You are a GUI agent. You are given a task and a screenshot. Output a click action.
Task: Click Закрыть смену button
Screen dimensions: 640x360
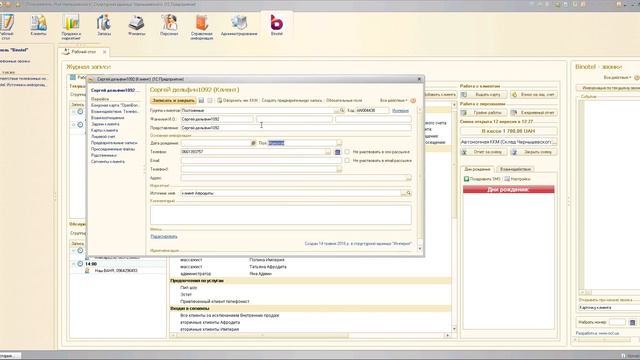point(534,152)
